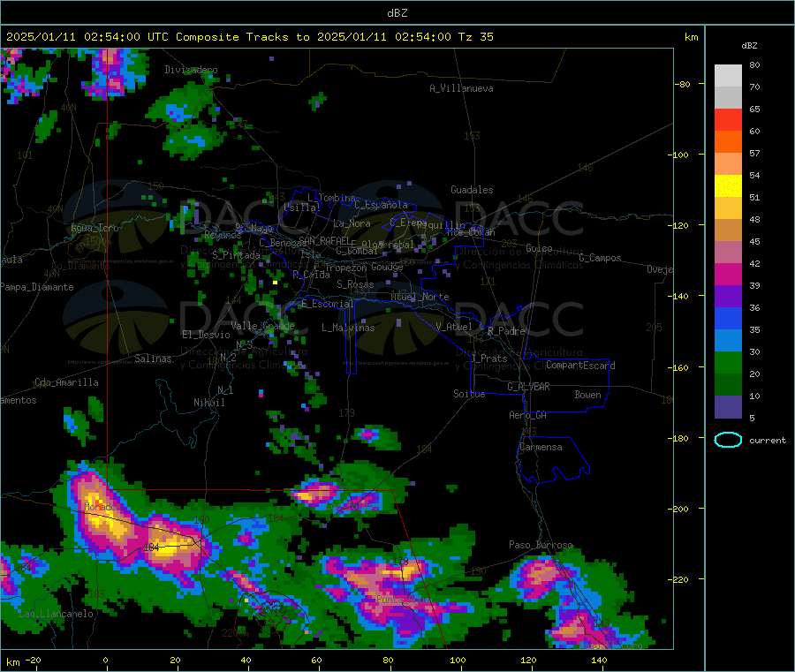The width and height of the screenshot is (795, 672).
Task: Click the Punta_Agua map label
Action: pos(403,600)
